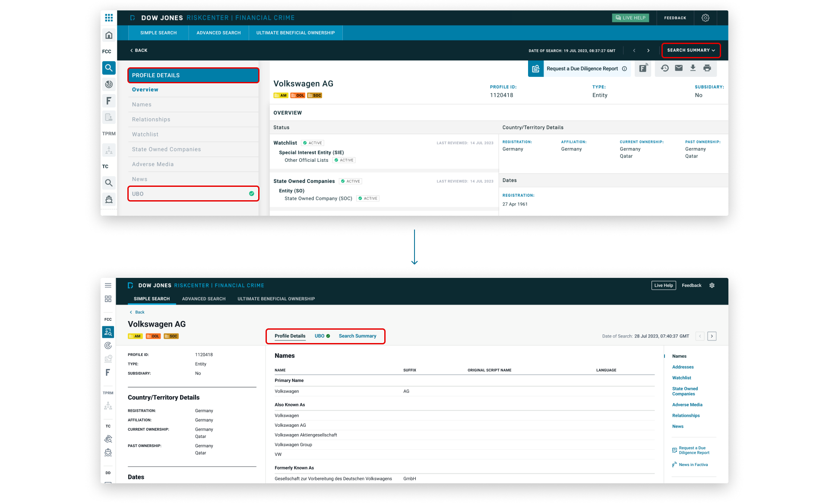Click the home icon in top screen sidebar
Image resolution: width=829 pixels, height=504 pixels.
[109, 35]
